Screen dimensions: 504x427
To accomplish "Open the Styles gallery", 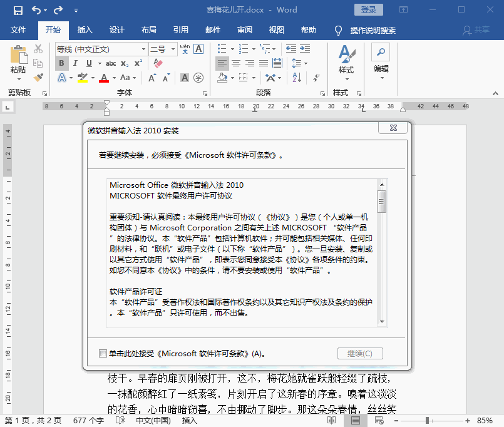I will pos(346,63).
